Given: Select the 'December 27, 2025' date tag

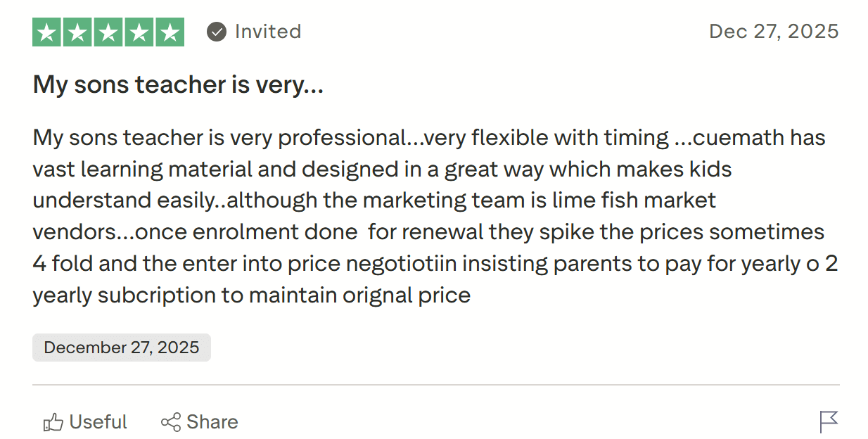Looking at the screenshot, I should pos(121,347).
